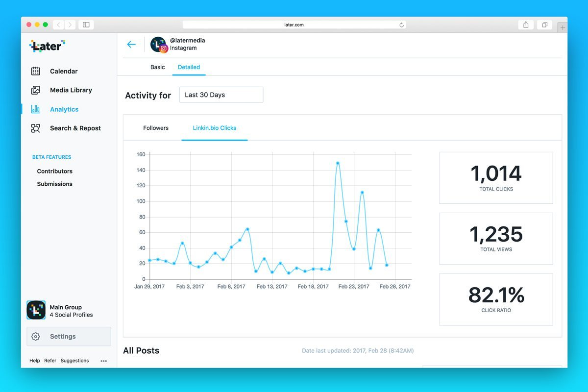
Task: Click the 82.1% Click Ratio card
Action: [496, 299]
